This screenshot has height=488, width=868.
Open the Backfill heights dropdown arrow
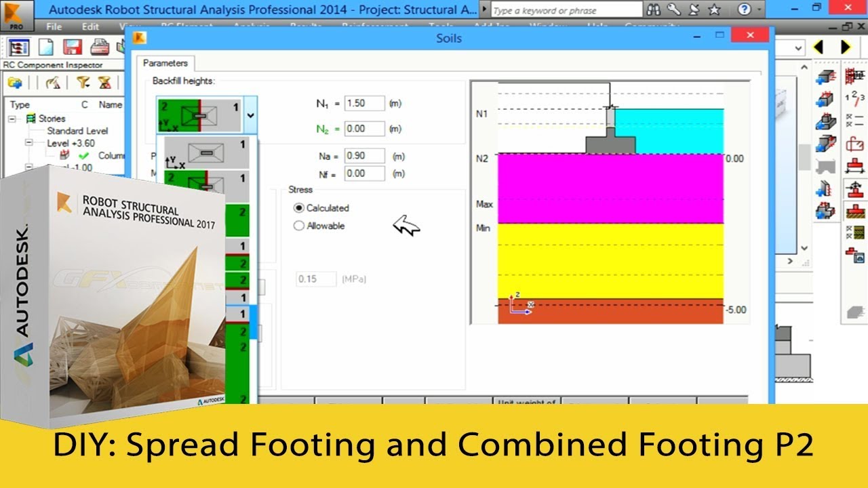250,115
